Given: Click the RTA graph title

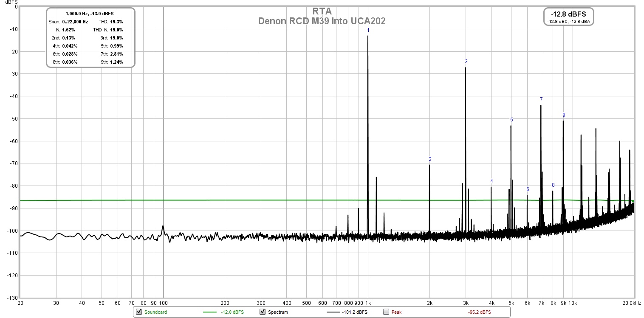Looking at the screenshot, I should point(322,11).
